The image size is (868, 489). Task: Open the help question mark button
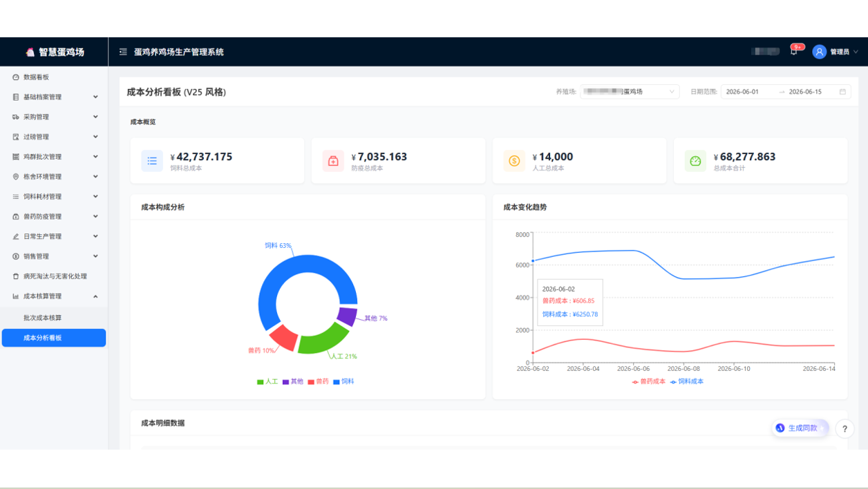pyautogui.click(x=845, y=429)
